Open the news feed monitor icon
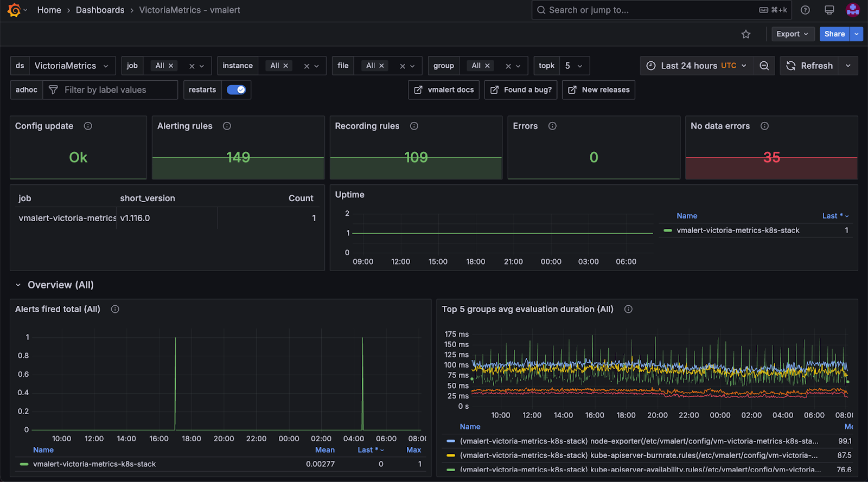The width and height of the screenshot is (868, 482). click(829, 10)
